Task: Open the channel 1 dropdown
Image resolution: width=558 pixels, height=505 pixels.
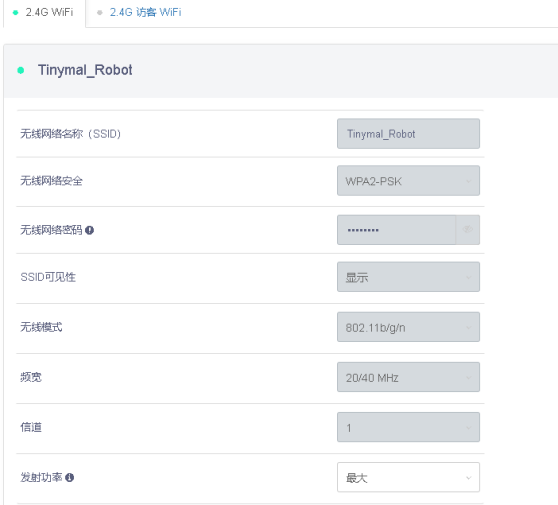Action: 408,427
